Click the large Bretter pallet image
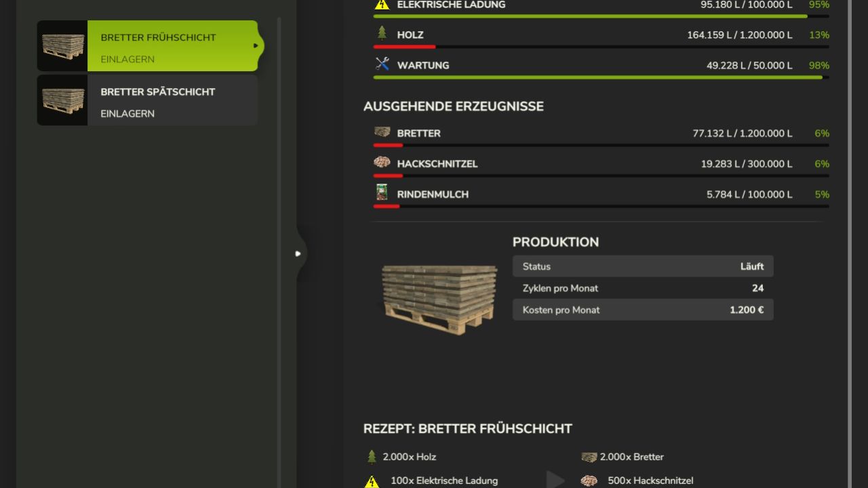The image size is (868, 488). 439,297
